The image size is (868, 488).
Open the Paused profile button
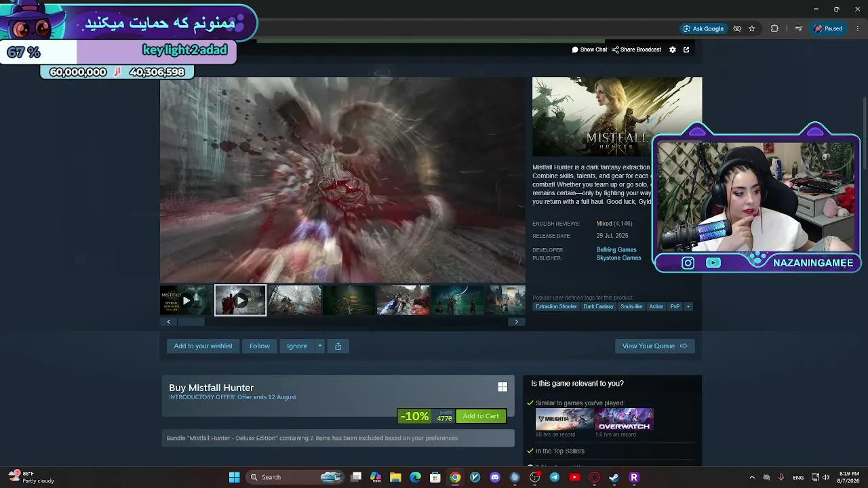coord(829,28)
